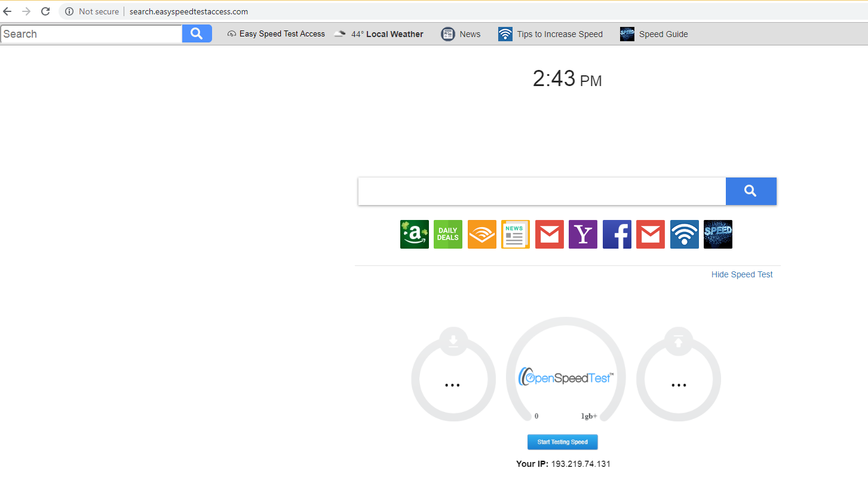The width and height of the screenshot is (868, 477).
Task: Open the Daily Deals shortcut
Action: click(448, 234)
